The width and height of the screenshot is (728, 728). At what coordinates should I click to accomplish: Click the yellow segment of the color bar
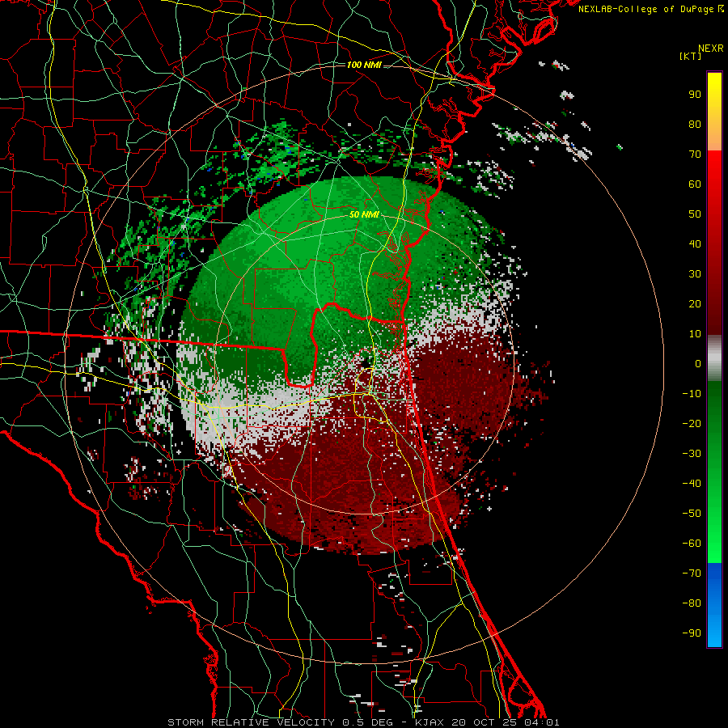coord(714,112)
